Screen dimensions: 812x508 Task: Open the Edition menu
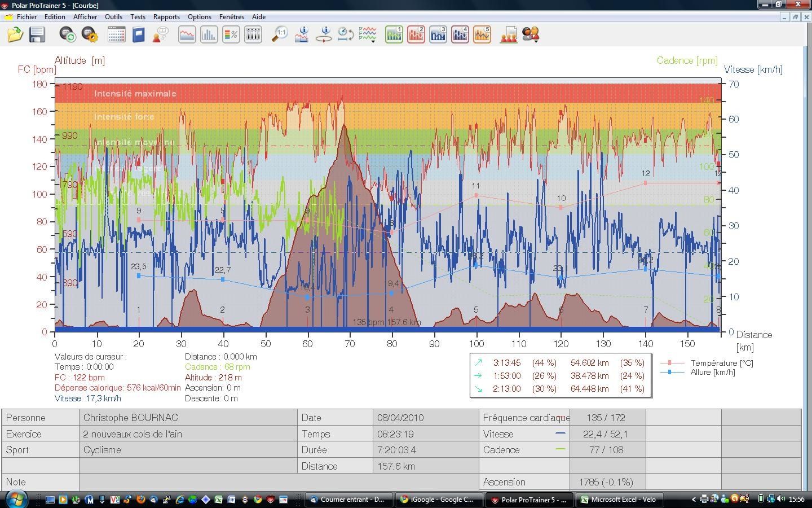pyautogui.click(x=55, y=17)
